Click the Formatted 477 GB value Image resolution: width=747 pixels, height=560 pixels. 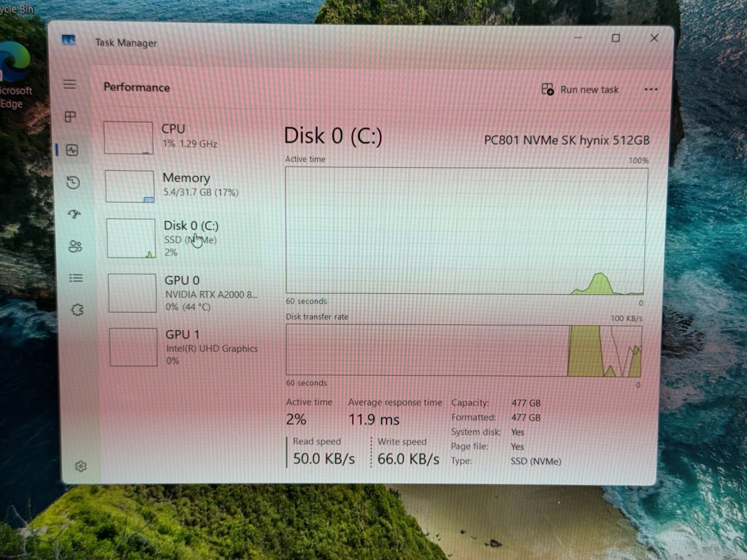(526, 418)
